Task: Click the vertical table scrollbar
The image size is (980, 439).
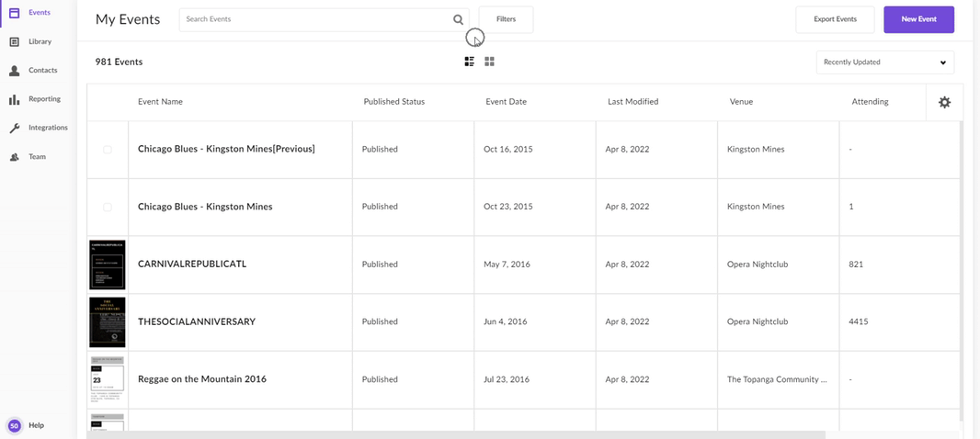Action: point(962,270)
